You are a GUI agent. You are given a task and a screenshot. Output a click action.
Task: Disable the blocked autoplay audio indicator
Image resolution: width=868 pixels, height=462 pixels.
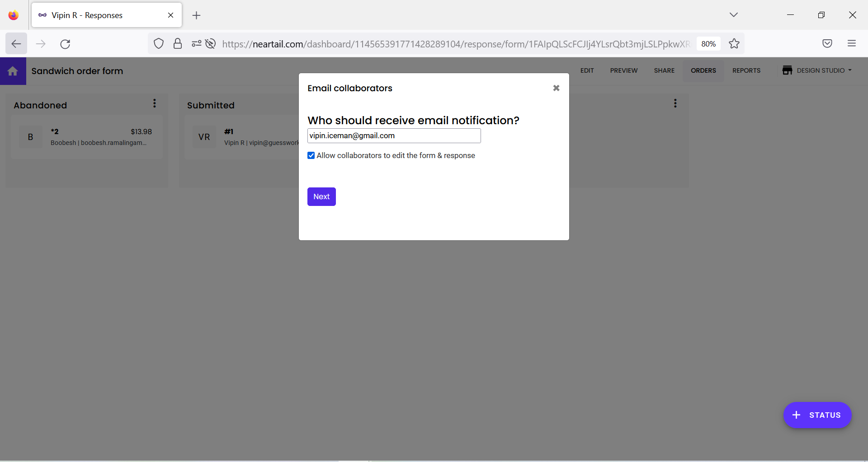(x=211, y=43)
